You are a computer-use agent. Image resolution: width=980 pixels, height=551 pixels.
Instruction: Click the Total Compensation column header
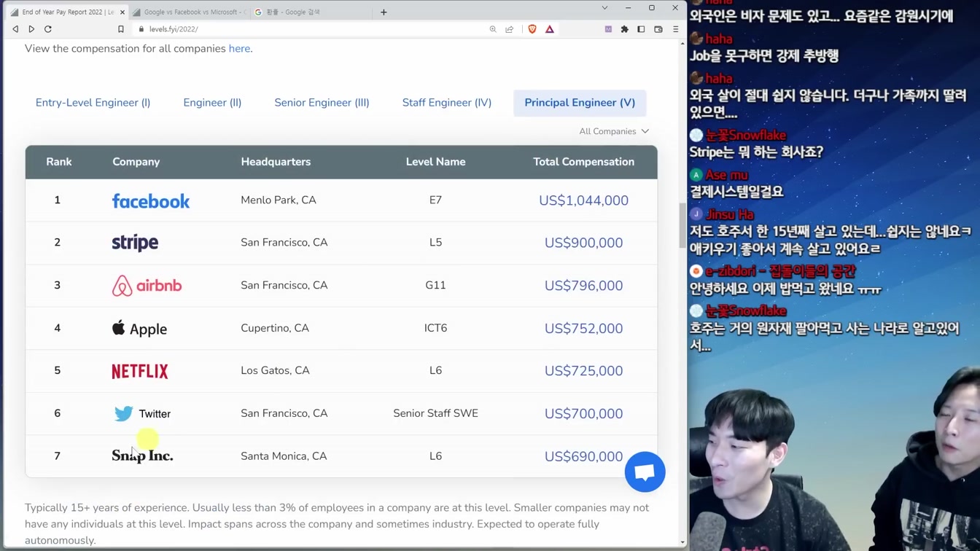coord(584,162)
